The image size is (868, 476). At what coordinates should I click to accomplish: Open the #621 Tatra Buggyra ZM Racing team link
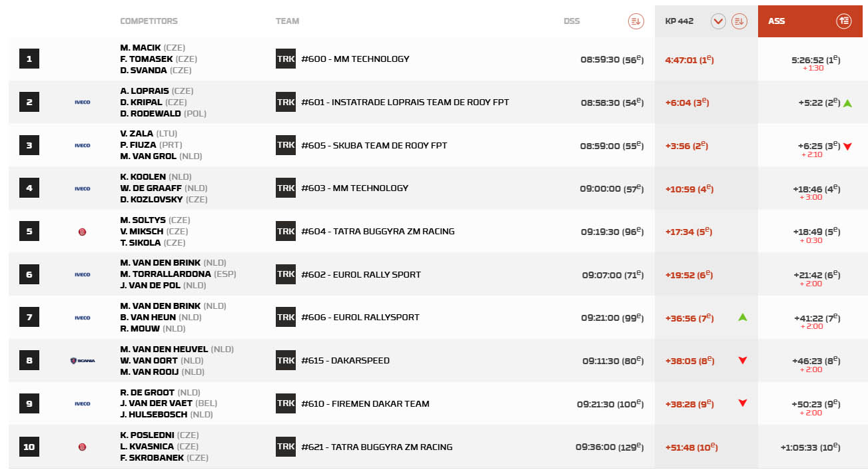tap(376, 447)
